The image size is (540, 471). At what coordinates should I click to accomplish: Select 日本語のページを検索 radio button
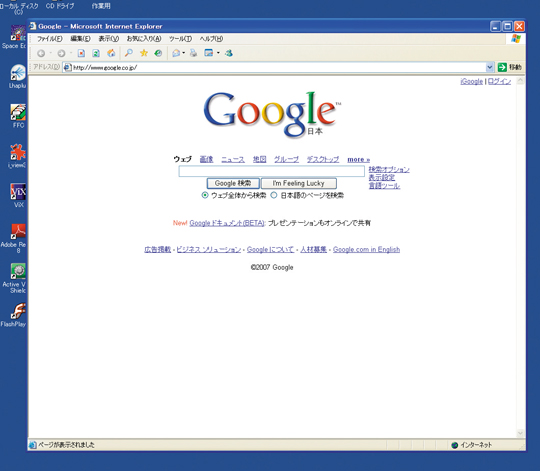[x=274, y=195]
